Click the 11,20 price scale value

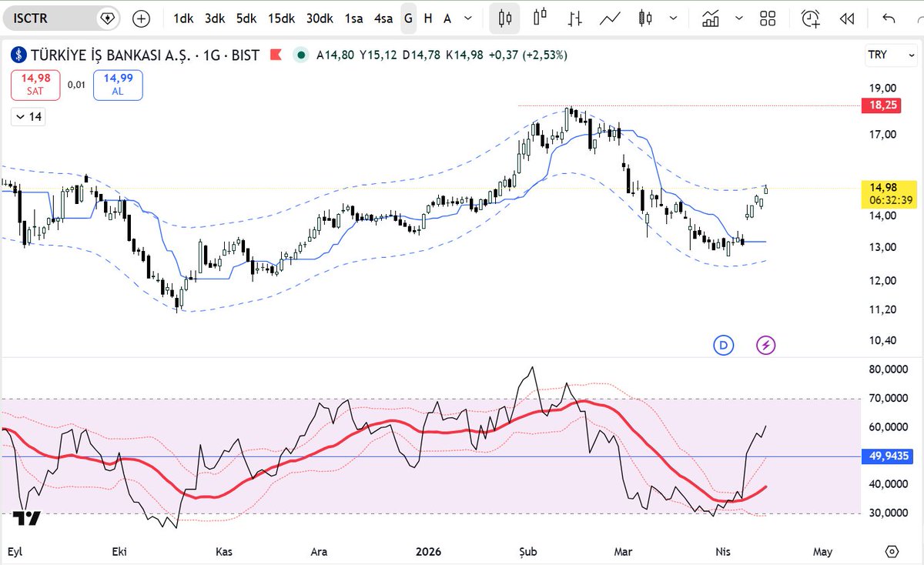coord(882,309)
